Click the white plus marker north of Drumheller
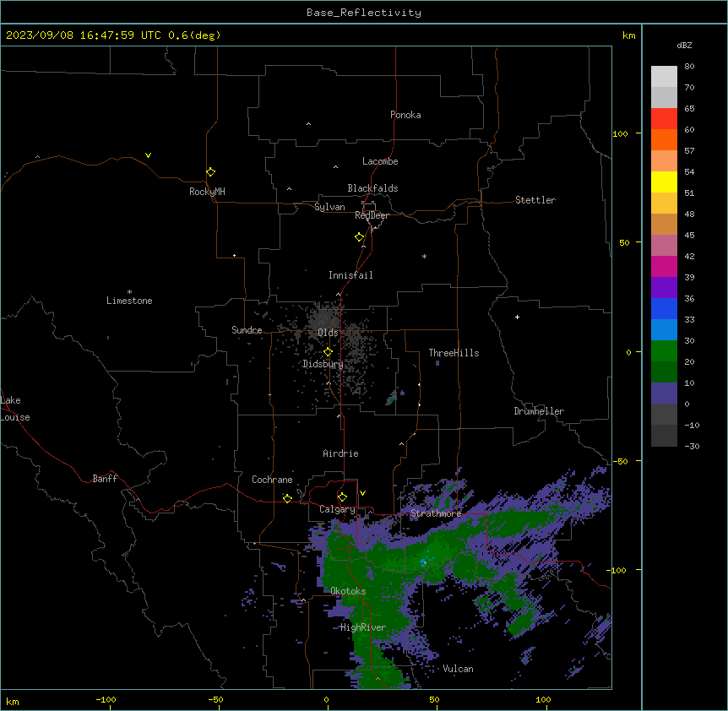Screen dimensions: 728x711 pos(517,317)
